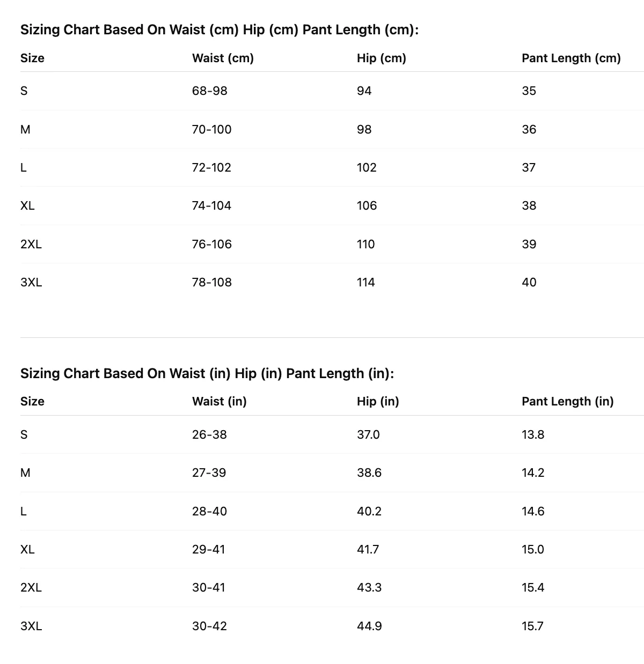Click waist value 70-100 for size M
Viewport: 644px width, 664px height.
tap(211, 129)
